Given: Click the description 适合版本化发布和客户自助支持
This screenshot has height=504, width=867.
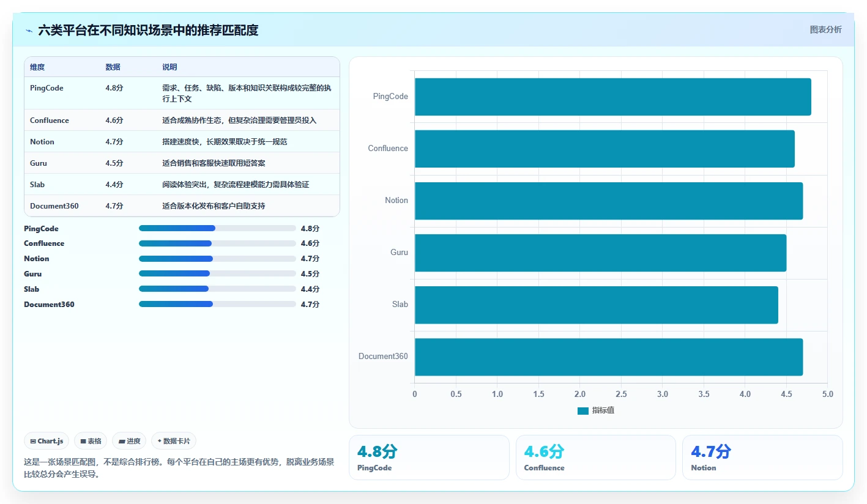Looking at the screenshot, I should [x=214, y=206].
